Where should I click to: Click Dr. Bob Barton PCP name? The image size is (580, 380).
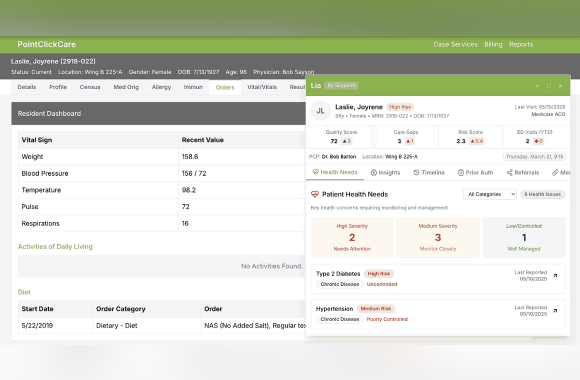pos(339,157)
